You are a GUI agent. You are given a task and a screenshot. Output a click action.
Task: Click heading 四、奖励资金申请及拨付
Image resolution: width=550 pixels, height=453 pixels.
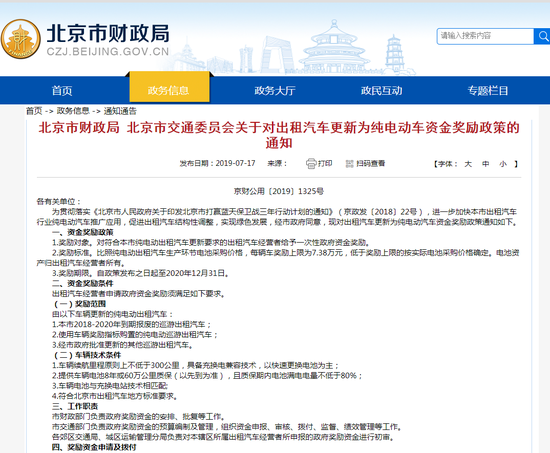click(94, 447)
